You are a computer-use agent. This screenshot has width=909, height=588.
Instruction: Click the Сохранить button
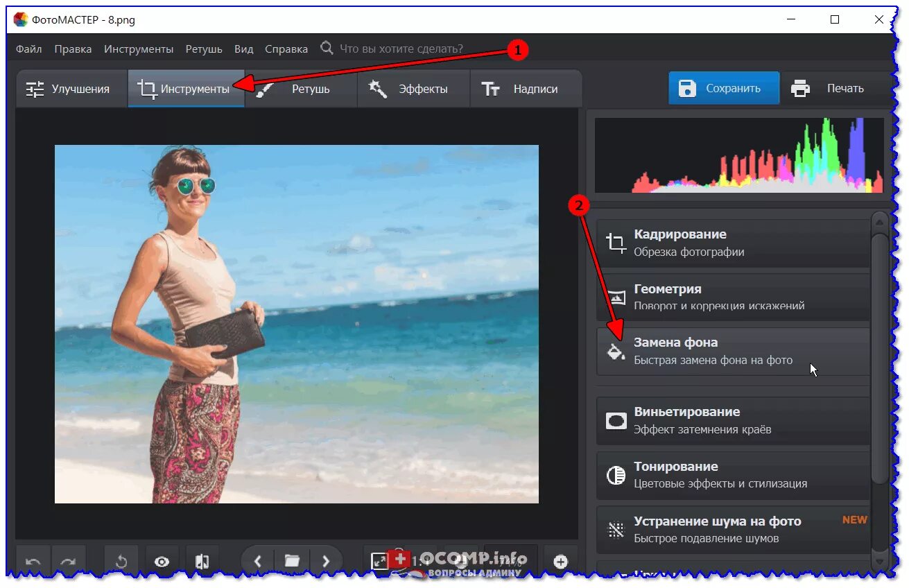pyautogui.click(x=724, y=88)
